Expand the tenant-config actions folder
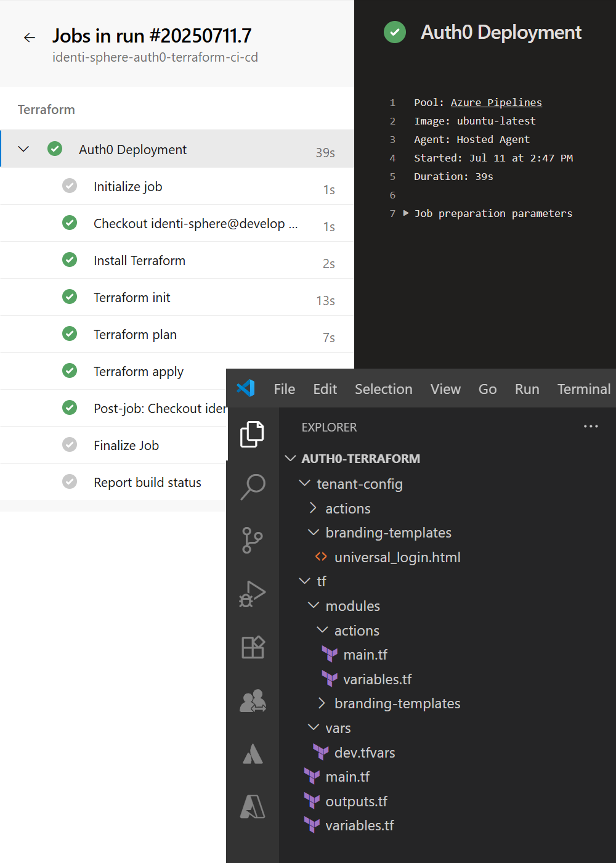The height and width of the screenshot is (863, 616). tap(347, 509)
